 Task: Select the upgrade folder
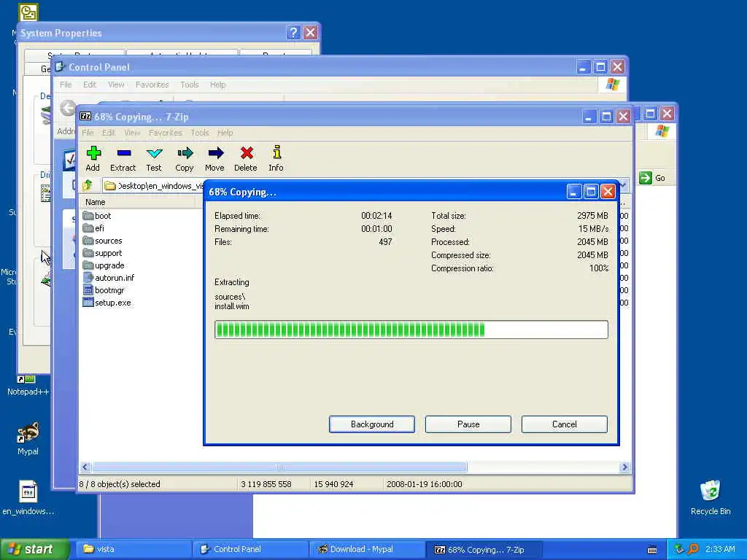pos(104,265)
